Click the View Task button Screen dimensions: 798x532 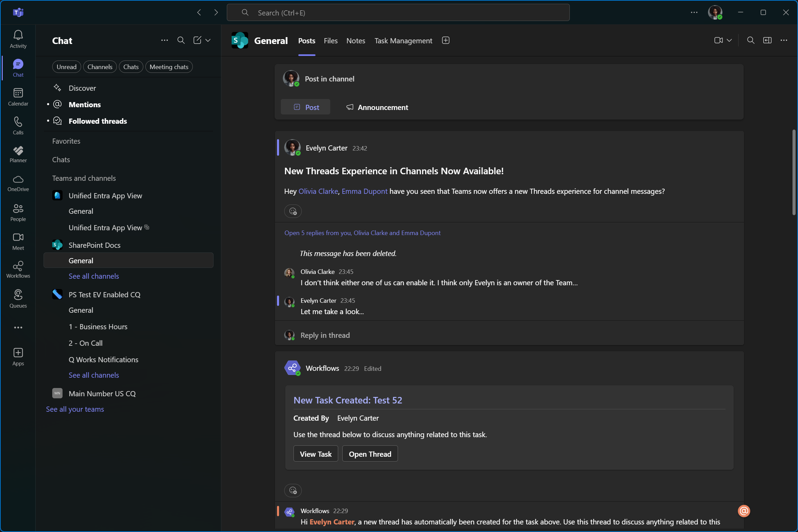point(315,454)
